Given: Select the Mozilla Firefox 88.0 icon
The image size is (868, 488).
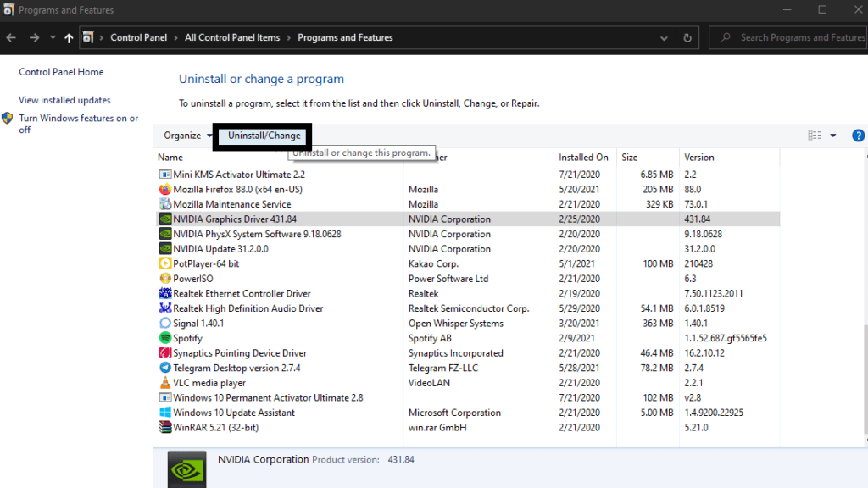Looking at the screenshot, I should 165,189.
